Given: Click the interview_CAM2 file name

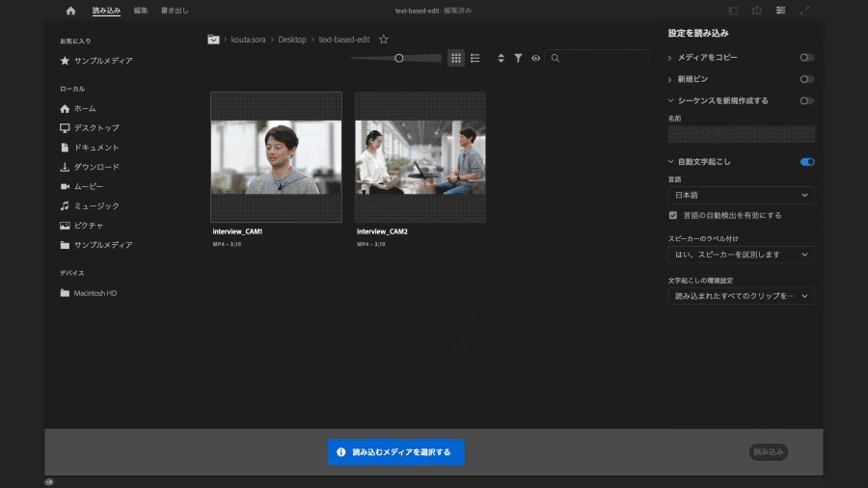Looking at the screenshot, I should tap(382, 231).
